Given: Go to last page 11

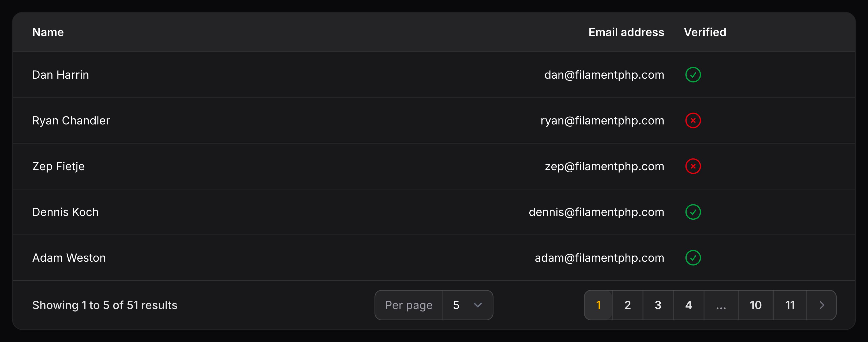Looking at the screenshot, I should click(x=790, y=305).
